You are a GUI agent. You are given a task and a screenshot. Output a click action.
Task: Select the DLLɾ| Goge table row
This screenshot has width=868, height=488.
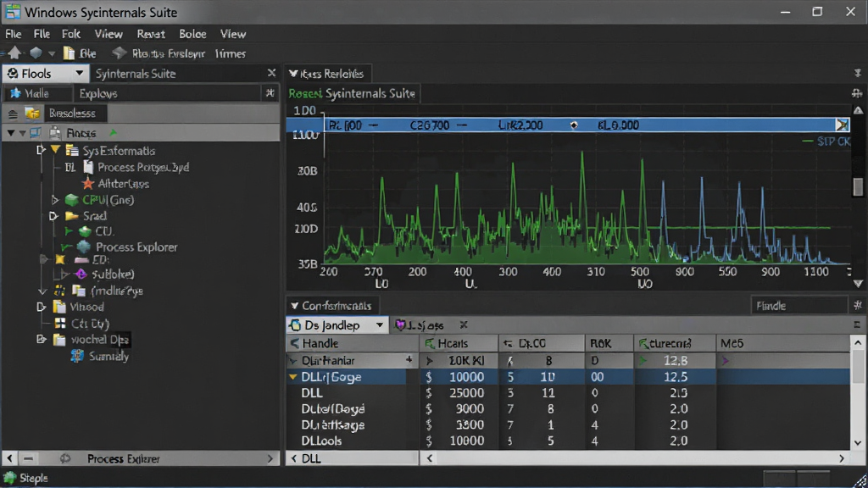click(568, 377)
